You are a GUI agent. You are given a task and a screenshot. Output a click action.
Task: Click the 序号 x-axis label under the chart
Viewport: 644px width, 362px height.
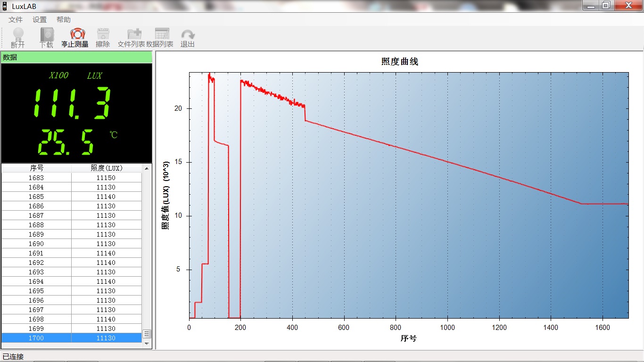pos(408,338)
